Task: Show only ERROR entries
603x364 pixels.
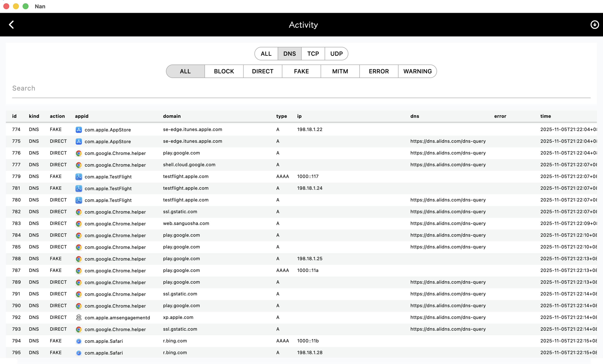Action: tap(379, 71)
